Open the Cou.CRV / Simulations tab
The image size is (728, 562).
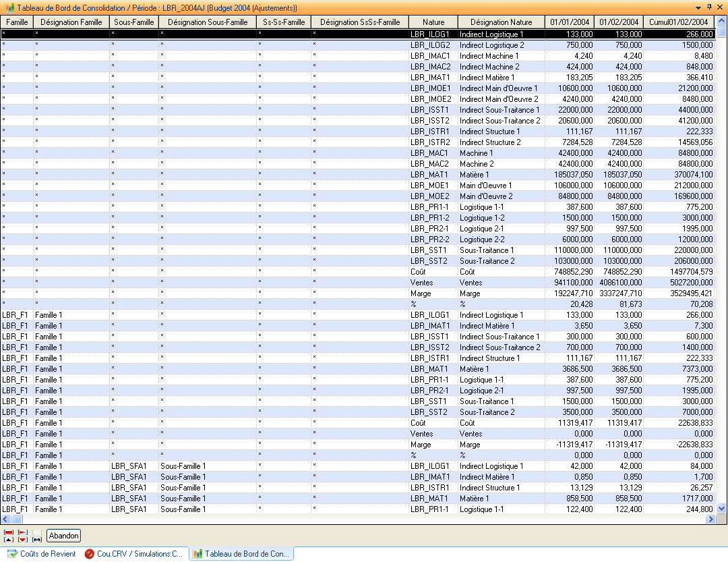(134, 554)
